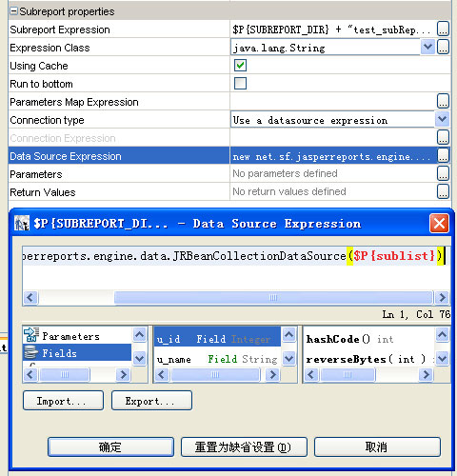The height and width of the screenshot is (476, 457).
Task: Collapse the Subreport properties section
Action: [x=13, y=11]
